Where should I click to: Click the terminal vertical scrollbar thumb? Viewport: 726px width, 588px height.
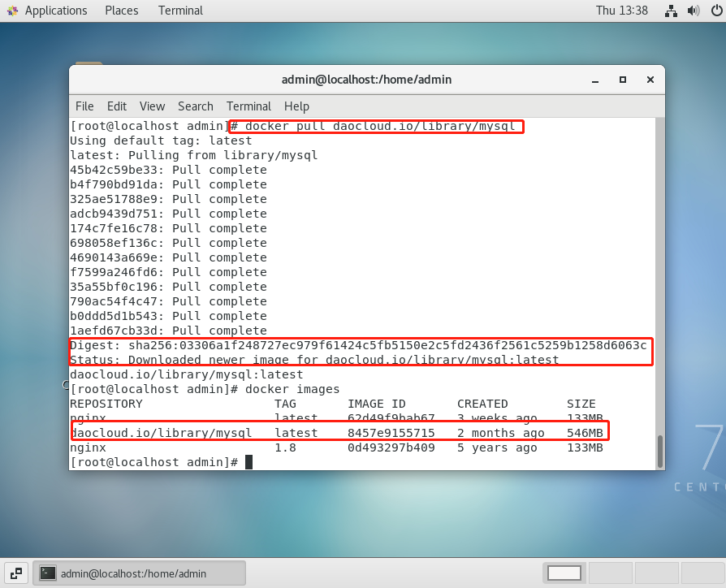point(659,452)
